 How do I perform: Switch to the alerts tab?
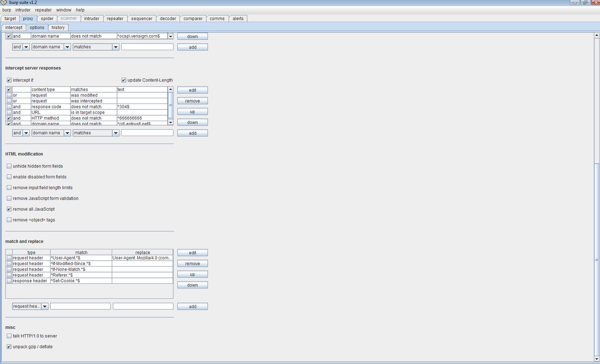[x=238, y=18]
